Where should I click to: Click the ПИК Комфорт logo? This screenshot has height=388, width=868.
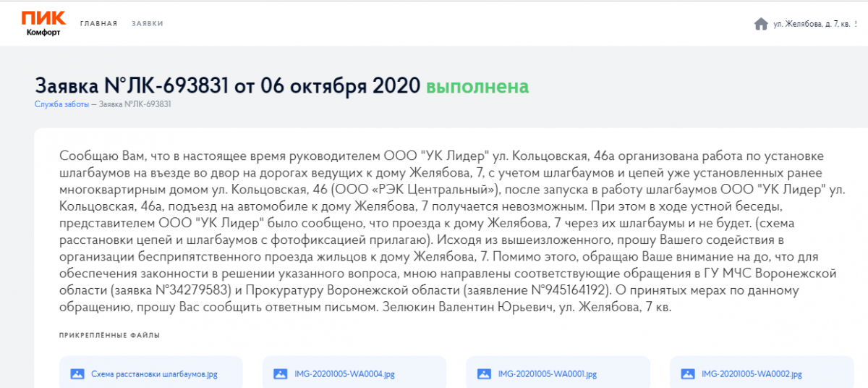(x=45, y=24)
